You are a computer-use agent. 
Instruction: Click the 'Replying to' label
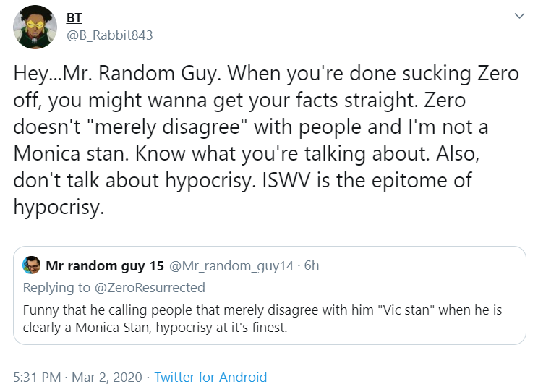coord(56,288)
